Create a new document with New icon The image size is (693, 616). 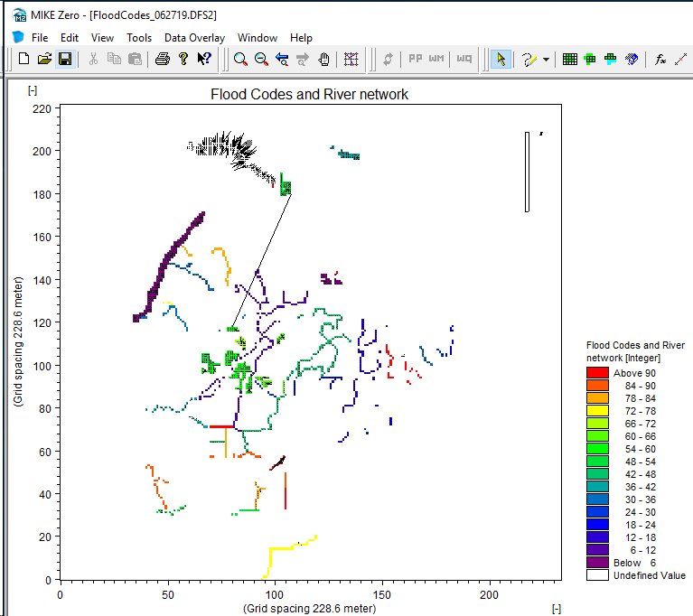(23, 59)
